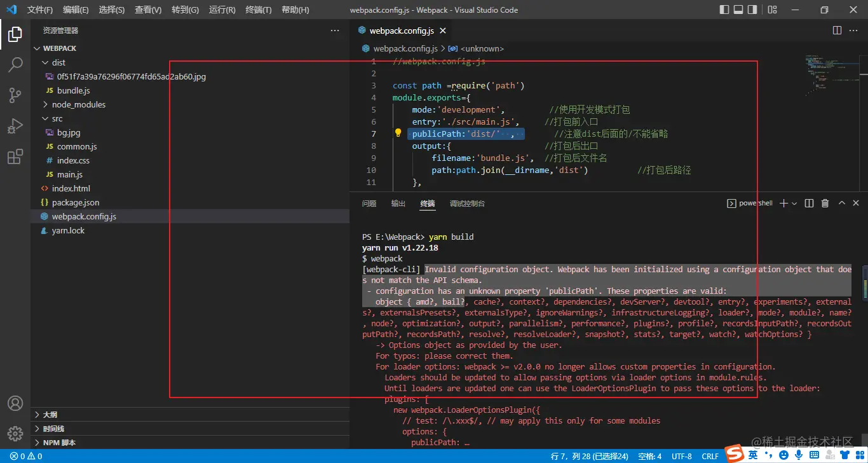Open the Search view in activity bar

(x=15, y=65)
